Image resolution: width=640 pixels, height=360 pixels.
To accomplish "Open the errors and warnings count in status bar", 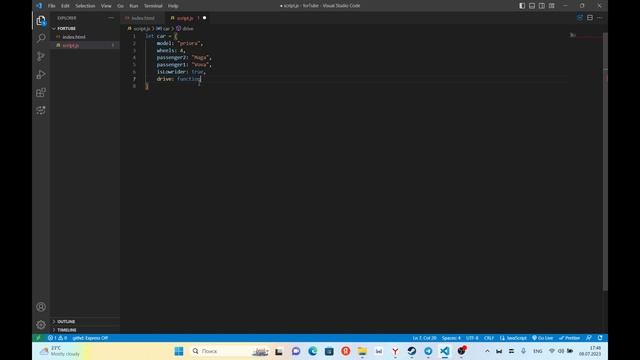I will pos(57,338).
